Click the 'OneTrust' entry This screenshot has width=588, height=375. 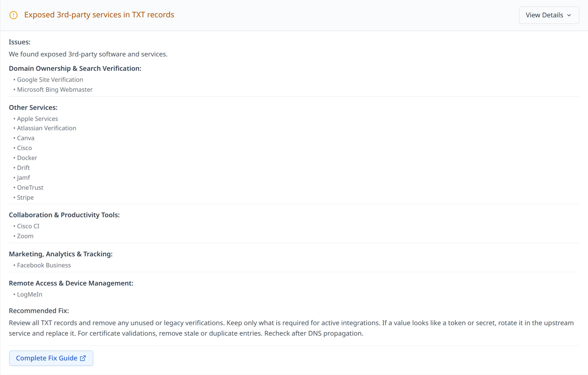pyautogui.click(x=30, y=187)
